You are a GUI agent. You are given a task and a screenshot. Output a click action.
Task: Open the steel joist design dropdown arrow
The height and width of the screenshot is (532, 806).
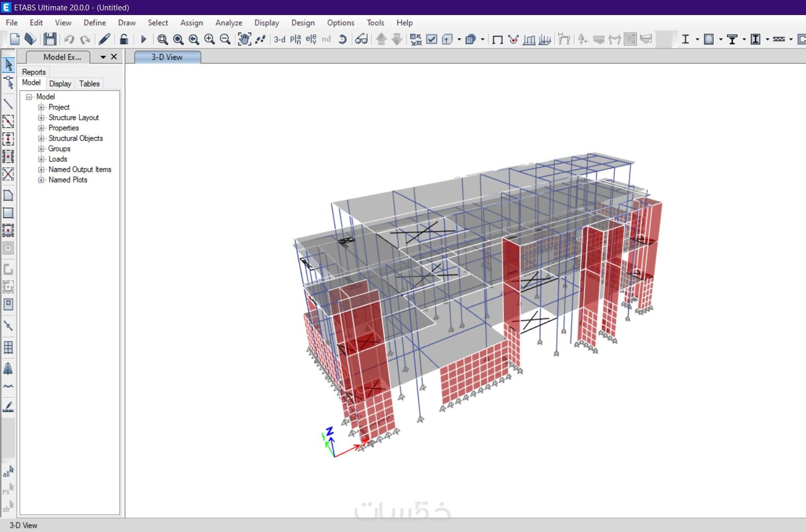point(790,39)
